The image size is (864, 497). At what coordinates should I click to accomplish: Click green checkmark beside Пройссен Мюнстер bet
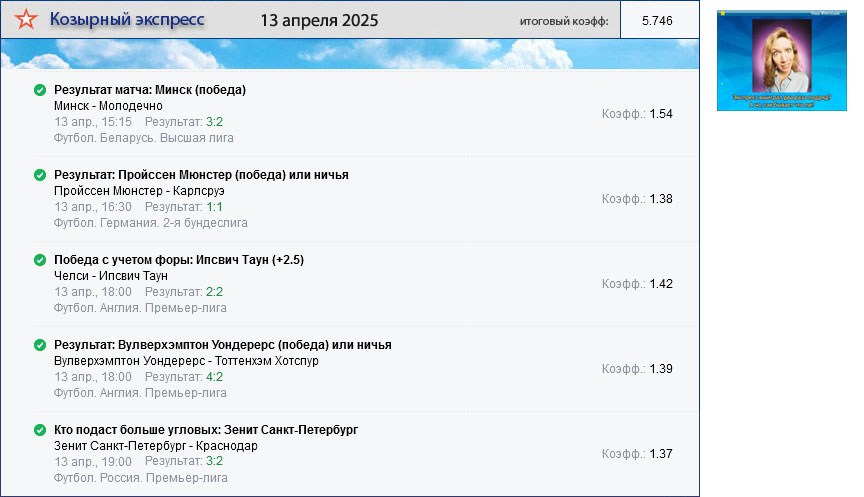click(x=40, y=175)
